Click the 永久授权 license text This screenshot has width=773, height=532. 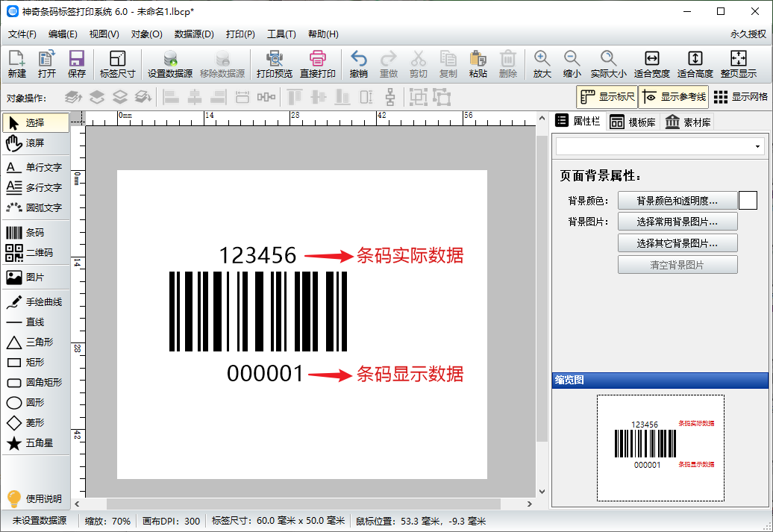[748, 34]
